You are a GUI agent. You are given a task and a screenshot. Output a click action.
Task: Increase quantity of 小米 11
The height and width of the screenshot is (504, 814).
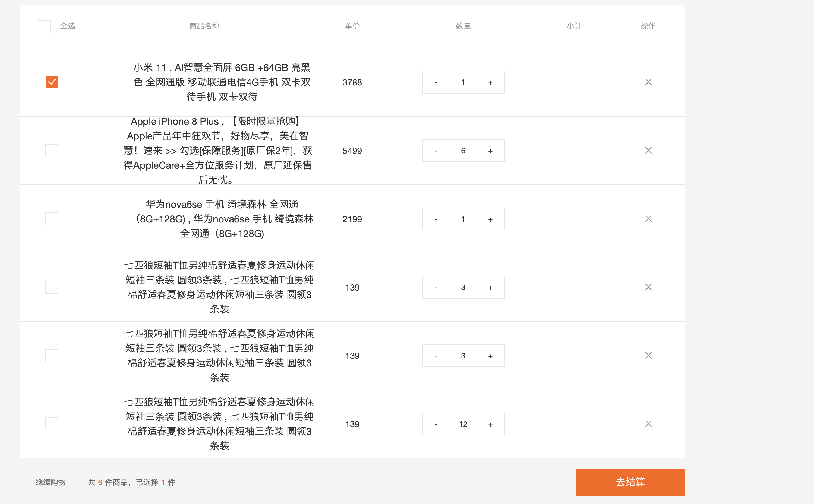click(490, 82)
